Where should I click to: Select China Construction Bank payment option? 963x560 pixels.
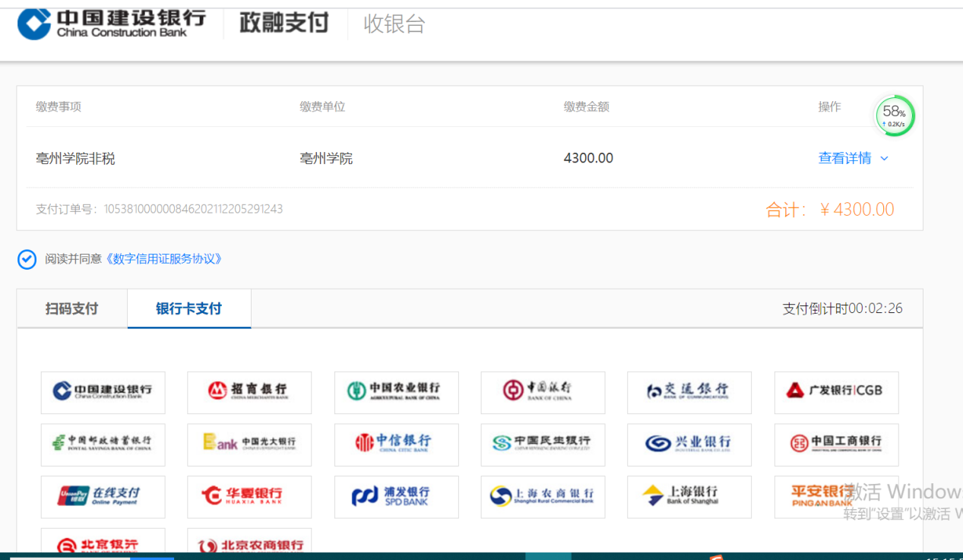pos(103,392)
